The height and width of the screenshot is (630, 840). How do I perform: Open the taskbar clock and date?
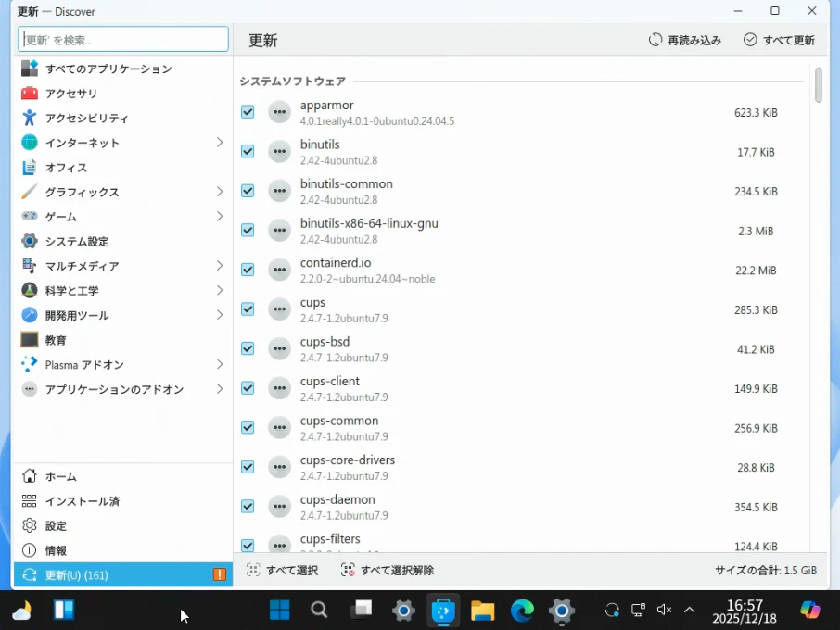pyautogui.click(x=745, y=611)
